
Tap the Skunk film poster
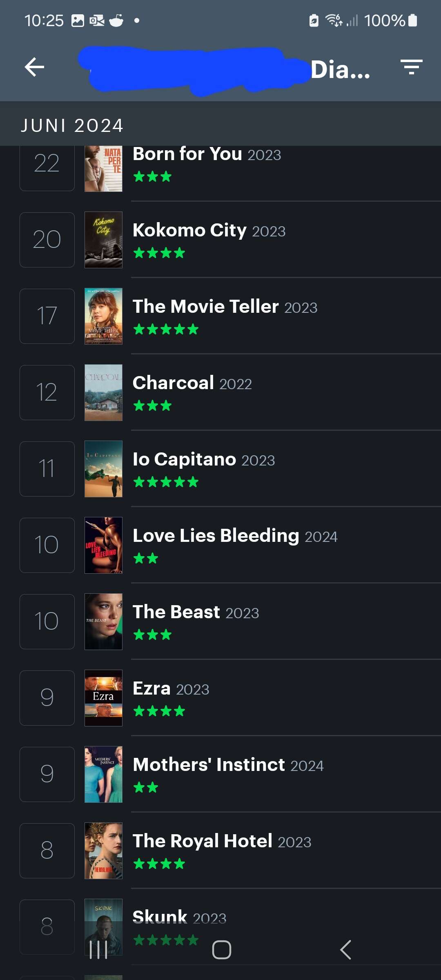coord(103,927)
